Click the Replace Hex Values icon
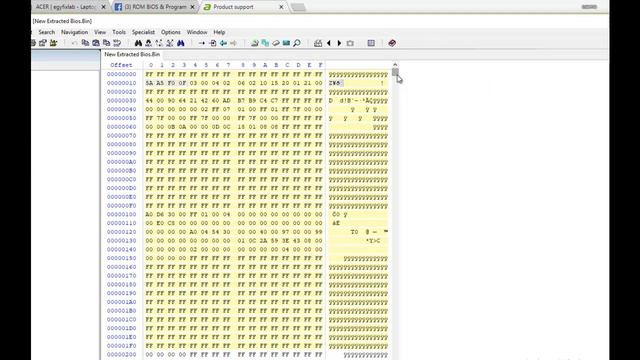This screenshot has width=640, height=360. (170, 43)
